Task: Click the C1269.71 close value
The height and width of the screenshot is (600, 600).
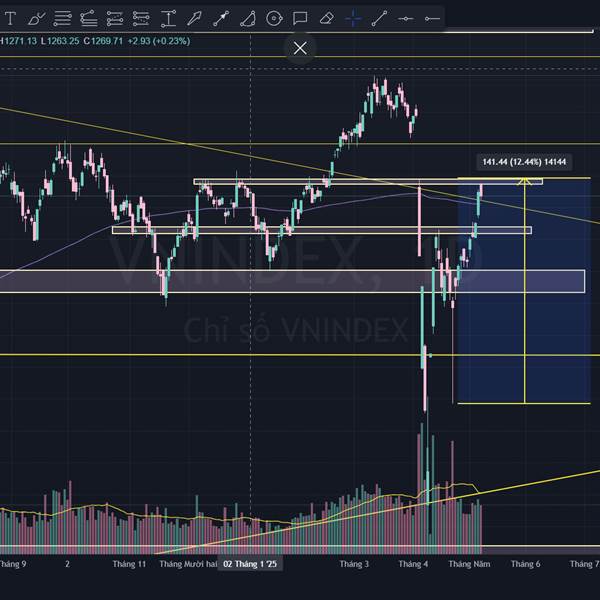Action: tap(103, 41)
